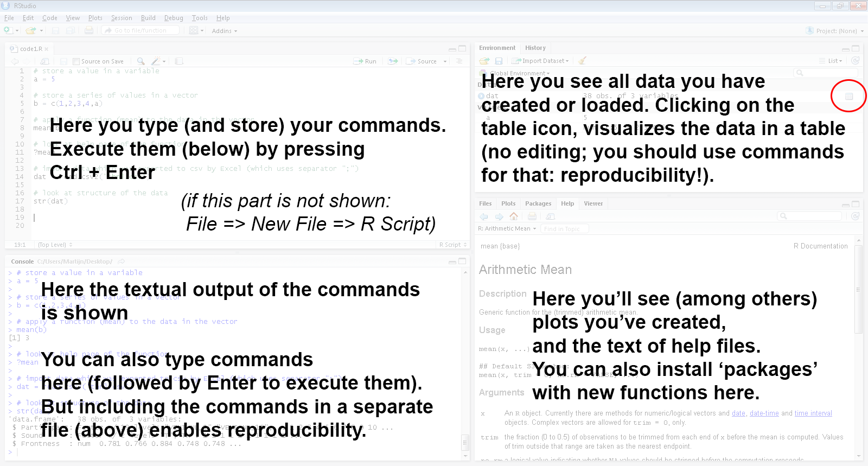Switch to the Files tab
The width and height of the screenshot is (868, 466).
tap(486, 203)
